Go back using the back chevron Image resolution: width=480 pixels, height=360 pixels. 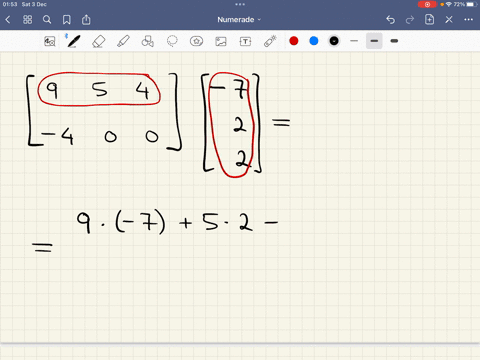point(8,20)
